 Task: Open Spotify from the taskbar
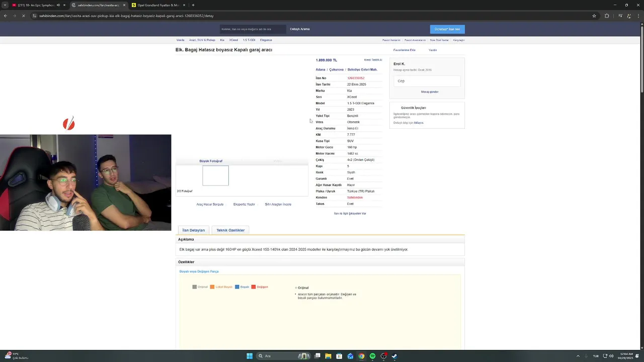[x=372, y=356]
